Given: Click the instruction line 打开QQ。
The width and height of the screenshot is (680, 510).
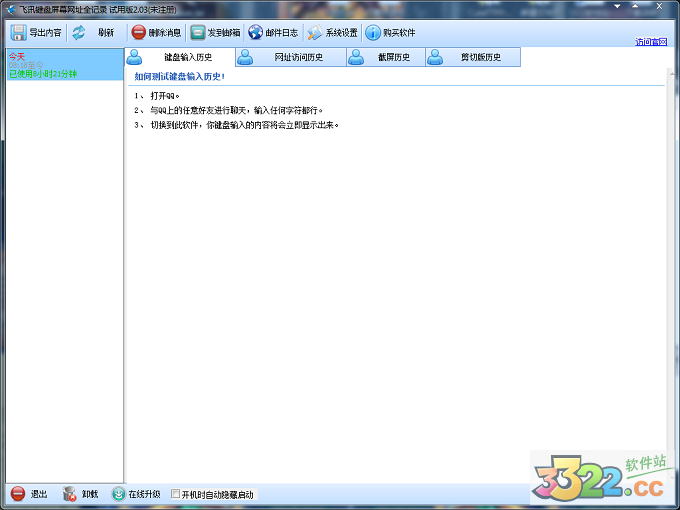Looking at the screenshot, I should [x=165, y=96].
